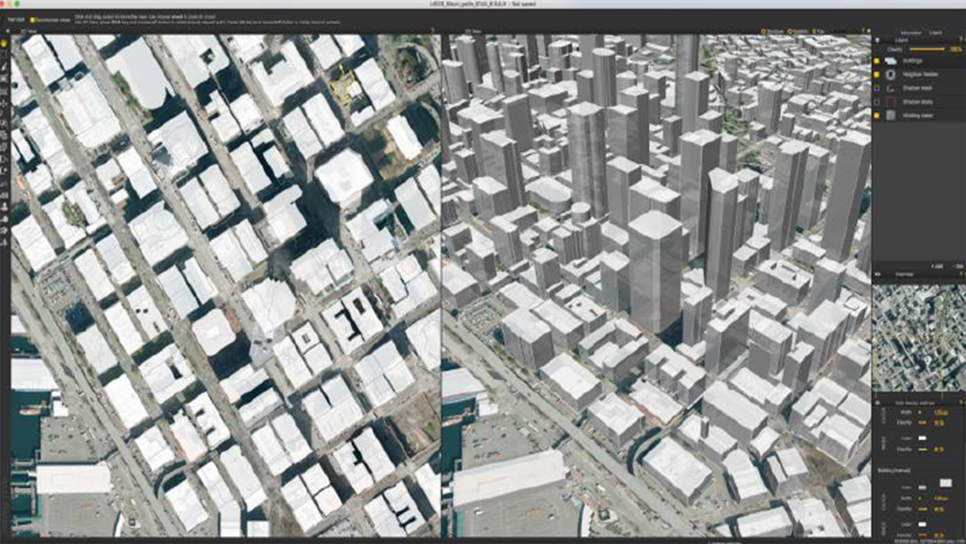Select the Pan hand tool in left toolbar

click(5, 43)
